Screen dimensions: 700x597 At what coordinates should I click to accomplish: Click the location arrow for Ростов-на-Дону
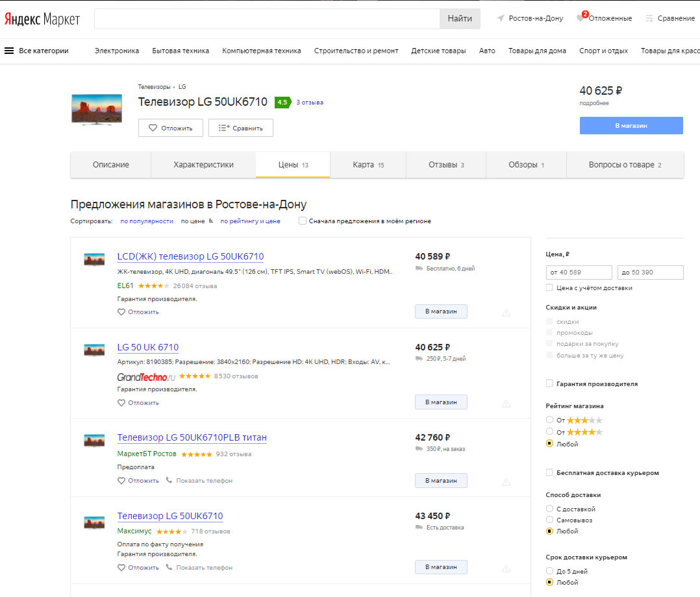pos(501,19)
